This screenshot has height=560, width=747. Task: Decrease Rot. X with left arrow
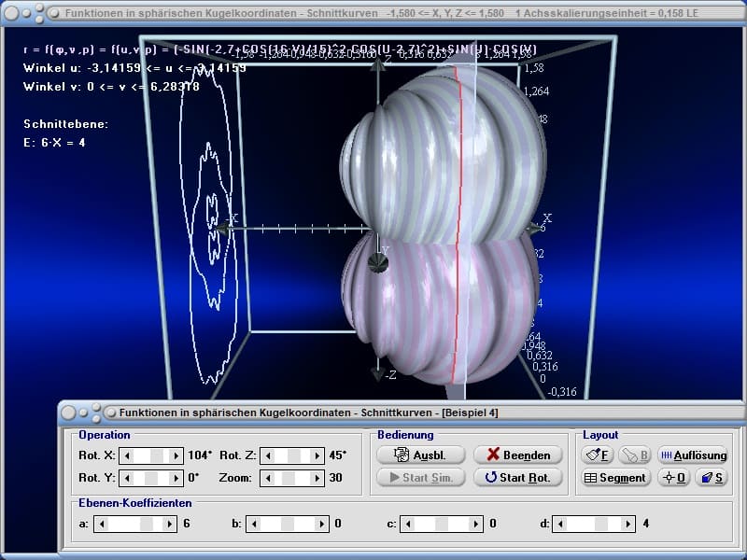[127, 455]
